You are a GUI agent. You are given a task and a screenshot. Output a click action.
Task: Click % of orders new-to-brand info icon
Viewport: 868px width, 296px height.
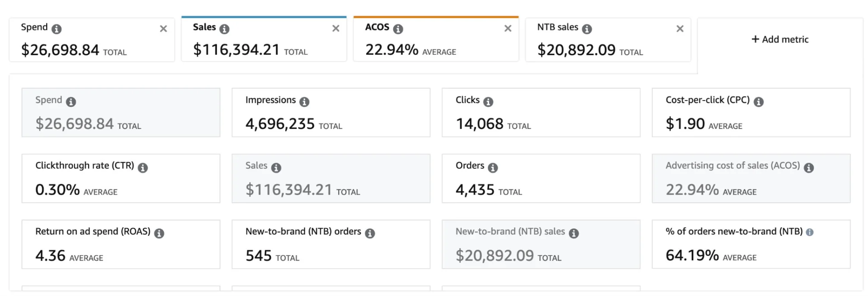tap(810, 232)
